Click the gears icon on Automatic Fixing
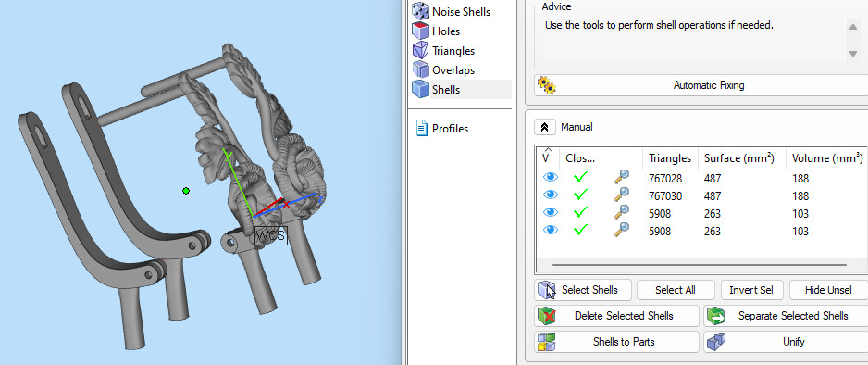868x365 pixels. coord(546,85)
